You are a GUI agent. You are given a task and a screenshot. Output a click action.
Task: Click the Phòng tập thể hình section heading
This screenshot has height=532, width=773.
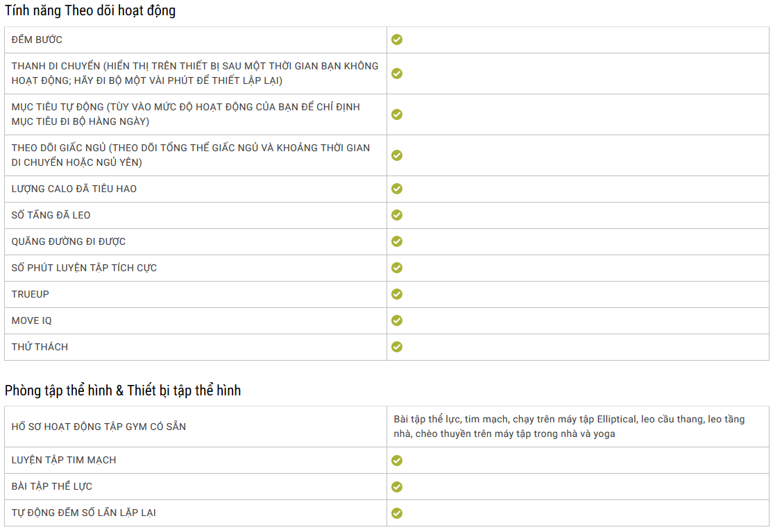coord(123,391)
